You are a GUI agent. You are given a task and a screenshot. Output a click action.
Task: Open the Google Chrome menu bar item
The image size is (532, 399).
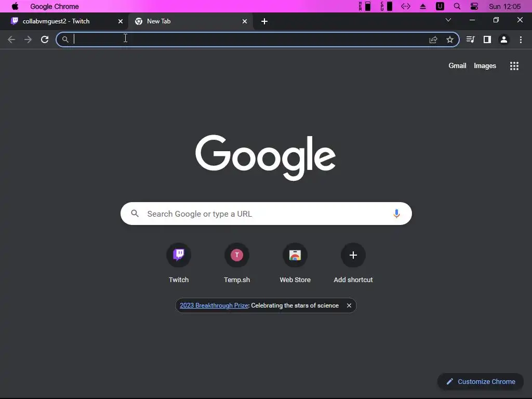pyautogui.click(x=54, y=6)
